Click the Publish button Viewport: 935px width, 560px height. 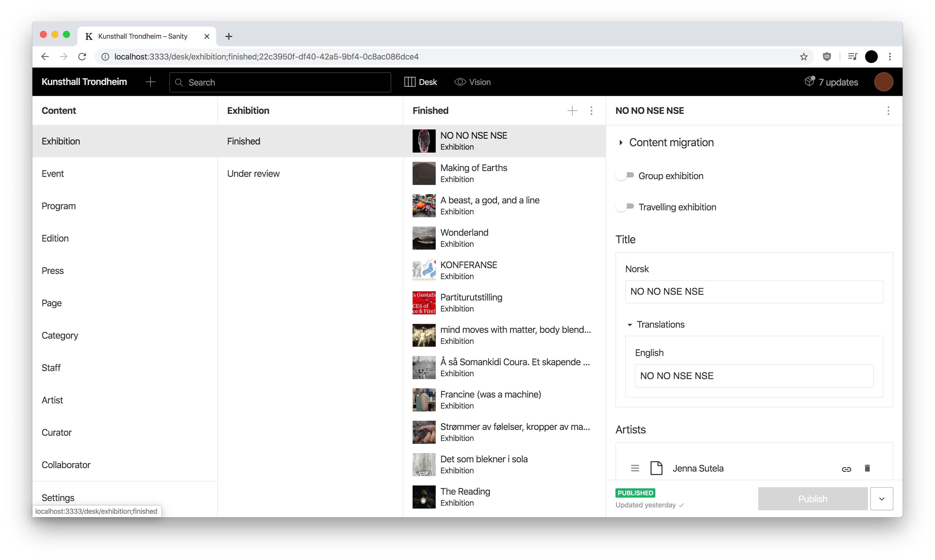click(x=812, y=498)
